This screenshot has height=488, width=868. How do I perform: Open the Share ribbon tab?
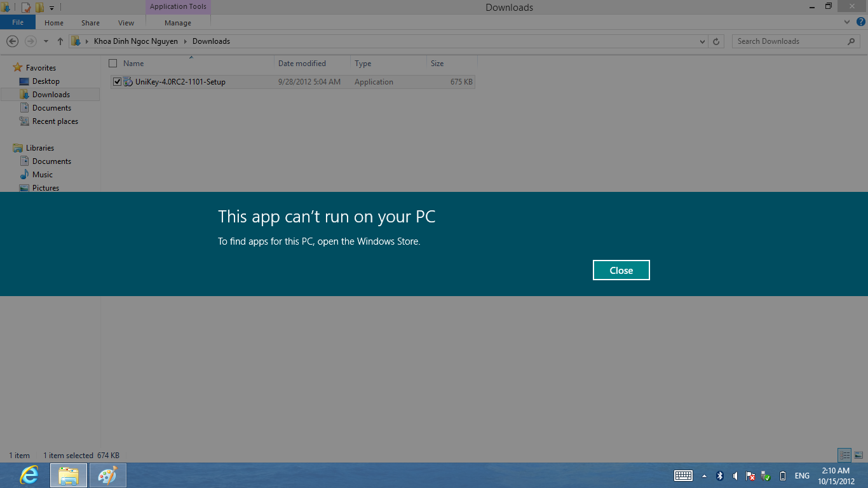click(x=90, y=23)
